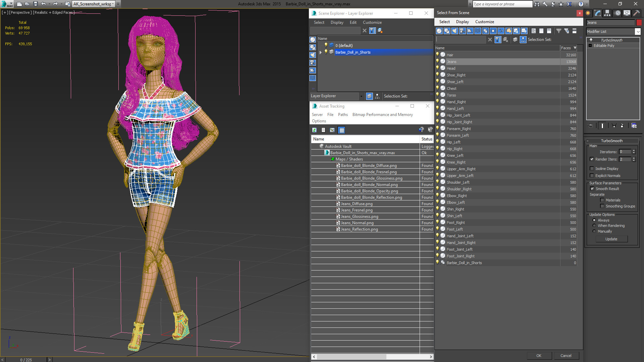Open the Display command panel tab
The width and height of the screenshot is (644, 362).
(x=627, y=13)
